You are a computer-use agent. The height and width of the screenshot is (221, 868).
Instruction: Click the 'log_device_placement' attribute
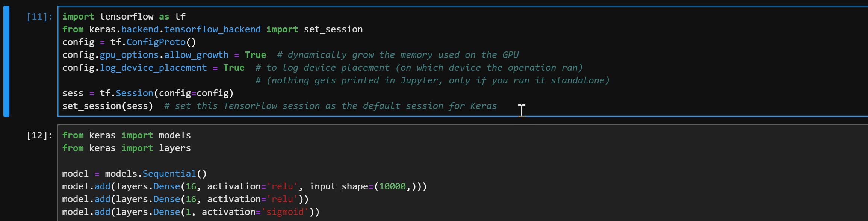(x=153, y=68)
